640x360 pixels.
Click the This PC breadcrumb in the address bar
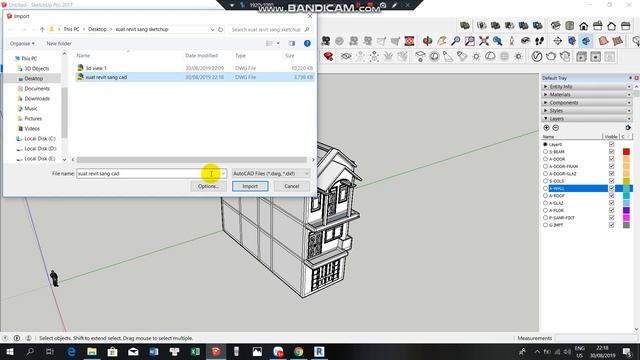point(71,29)
